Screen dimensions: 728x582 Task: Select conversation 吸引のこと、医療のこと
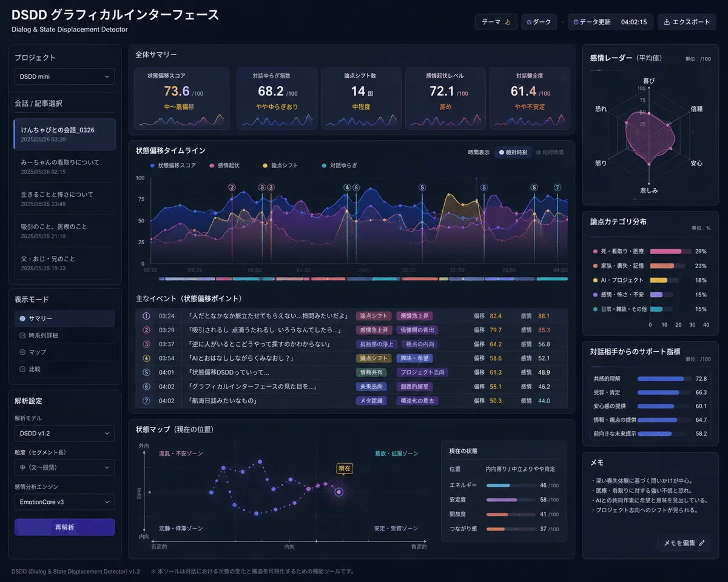[64, 231]
